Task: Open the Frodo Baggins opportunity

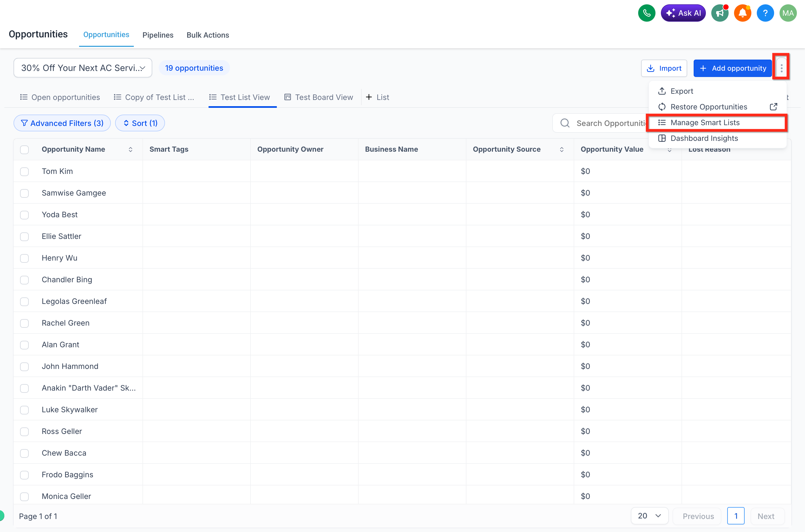Action: pos(67,475)
